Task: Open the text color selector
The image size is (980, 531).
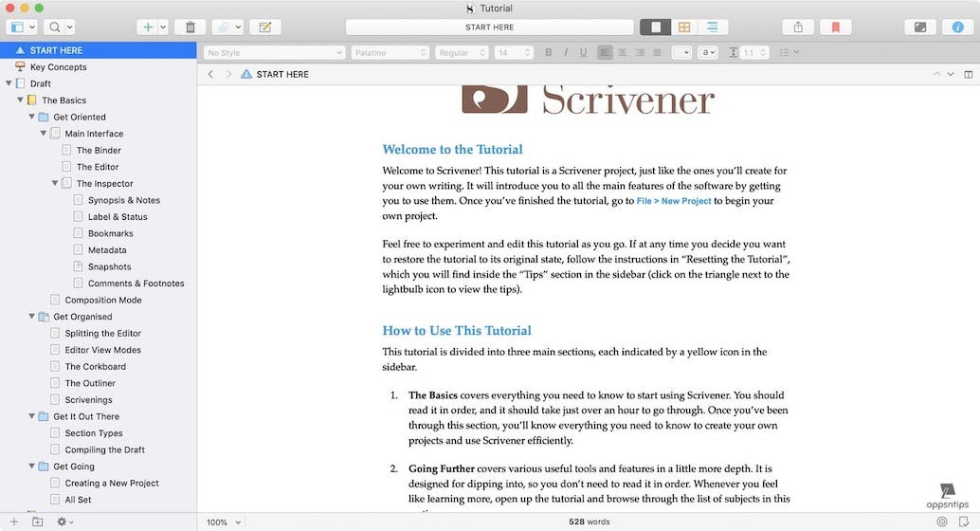Action: coord(681,53)
